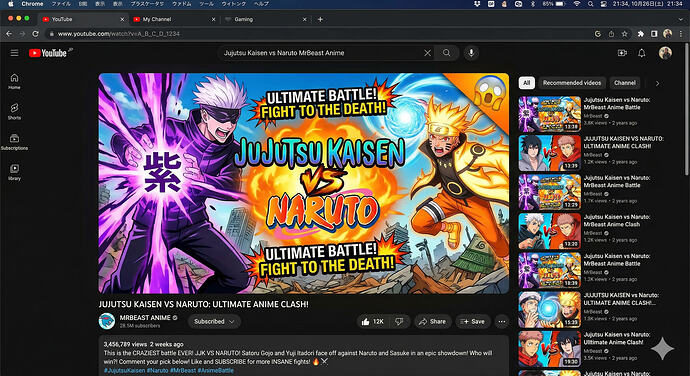This screenshot has height=376, width=690.
Task: Click the main video player image
Action: [x=304, y=183]
